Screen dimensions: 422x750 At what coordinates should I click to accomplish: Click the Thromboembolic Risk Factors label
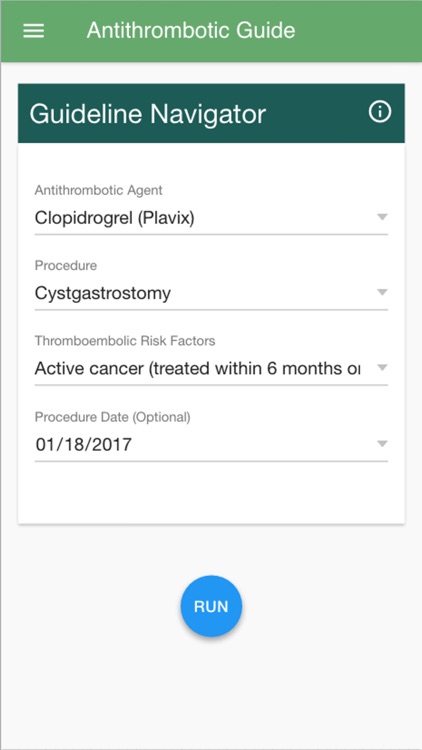coord(125,341)
